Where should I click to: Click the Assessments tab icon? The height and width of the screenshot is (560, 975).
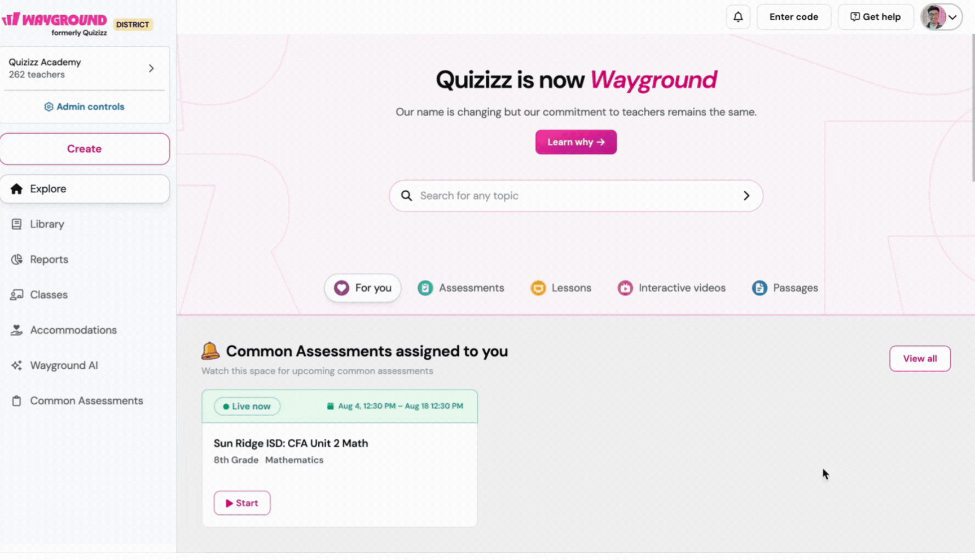[x=425, y=288]
